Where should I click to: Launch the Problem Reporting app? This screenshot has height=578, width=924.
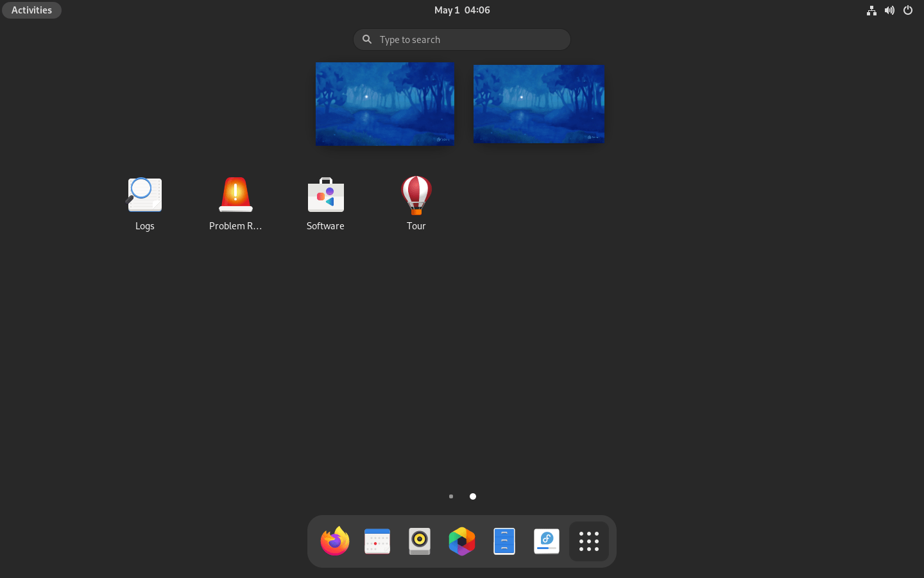pos(235,203)
